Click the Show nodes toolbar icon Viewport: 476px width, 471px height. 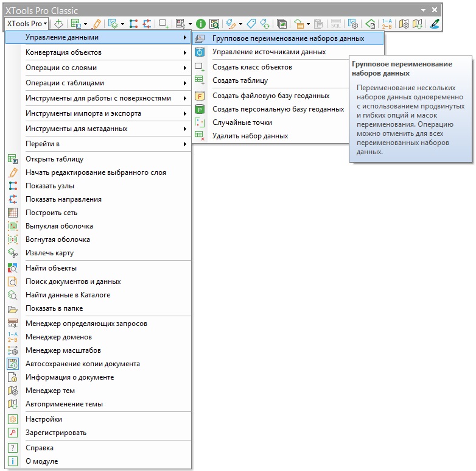(x=133, y=23)
